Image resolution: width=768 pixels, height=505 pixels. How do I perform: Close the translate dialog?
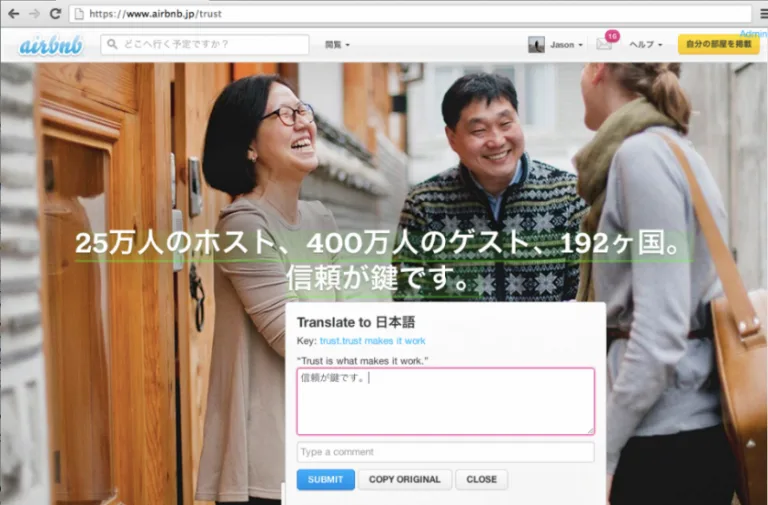[481, 480]
